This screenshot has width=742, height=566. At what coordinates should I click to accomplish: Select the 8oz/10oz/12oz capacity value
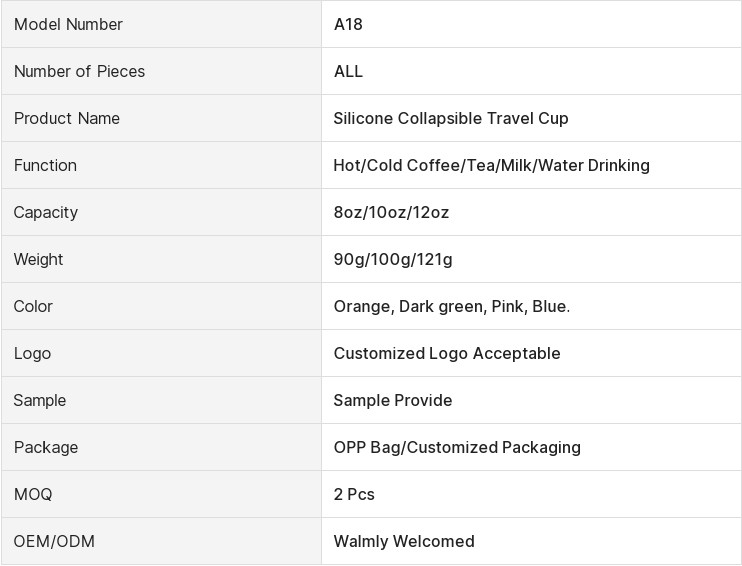click(x=391, y=212)
